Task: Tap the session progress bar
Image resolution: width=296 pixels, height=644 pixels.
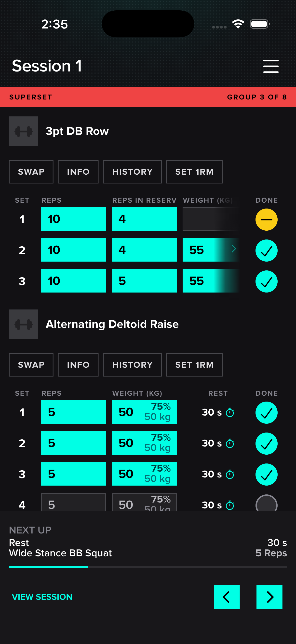Action: (x=148, y=567)
